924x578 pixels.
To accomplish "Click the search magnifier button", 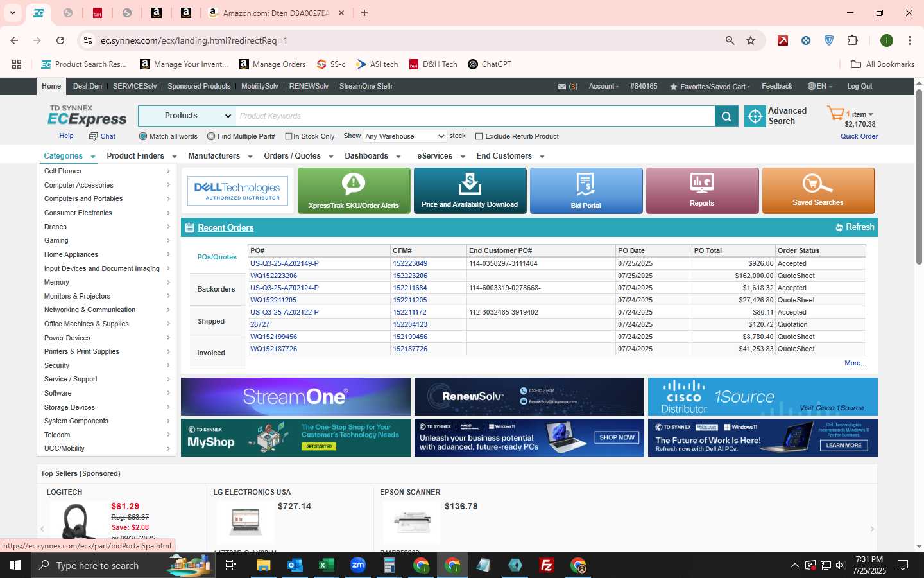I will coord(726,116).
